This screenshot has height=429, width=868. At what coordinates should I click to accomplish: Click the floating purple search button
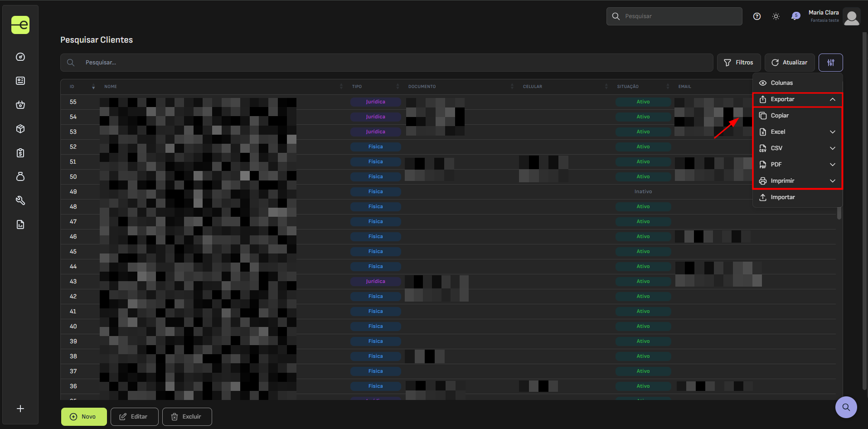pyautogui.click(x=846, y=407)
